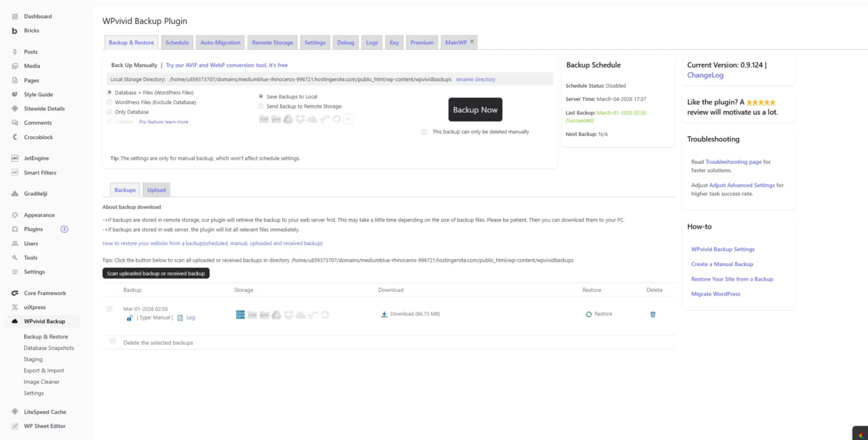Tick the checkbox for Mar-01-2026 02:50 backup
The image size is (868, 440).
point(109,309)
